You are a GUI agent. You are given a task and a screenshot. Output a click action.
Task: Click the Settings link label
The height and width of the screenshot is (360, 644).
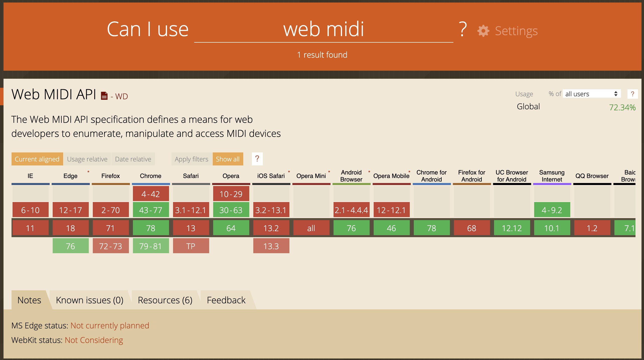(516, 31)
